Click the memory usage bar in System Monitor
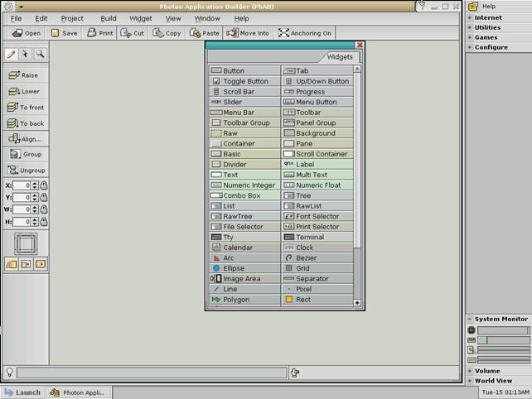The width and height of the screenshot is (532, 399). [503, 340]
